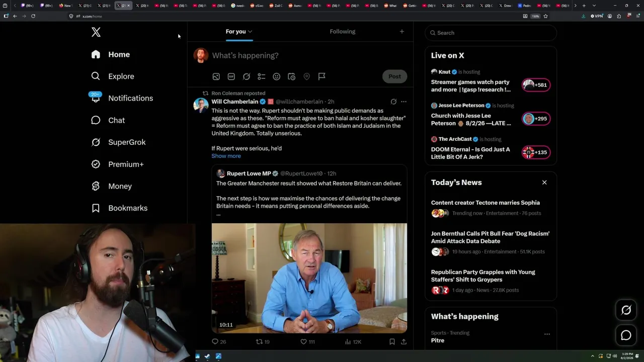Screen dimensions: 644x362
Task: Add a poll to the post
Action: (261, 76)
